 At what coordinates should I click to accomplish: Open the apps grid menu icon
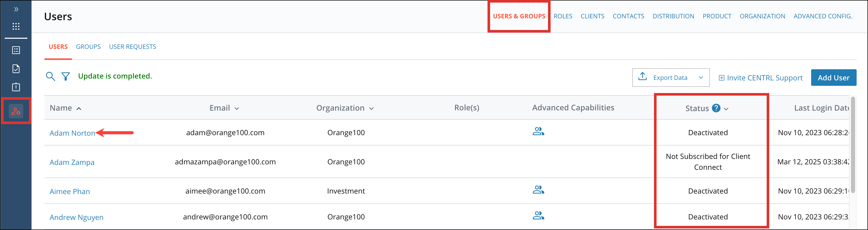click(16, 26)
